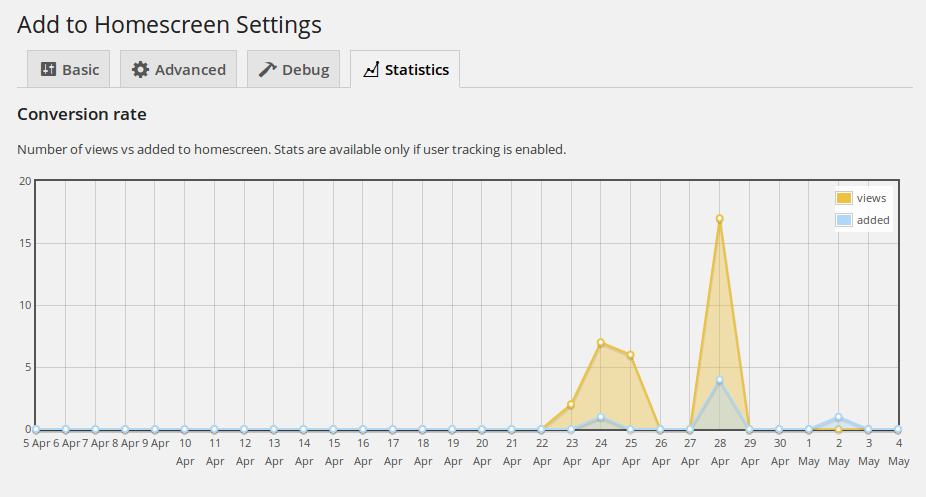
Task: Select the "views" legend text
Action: tap(871, 198)
